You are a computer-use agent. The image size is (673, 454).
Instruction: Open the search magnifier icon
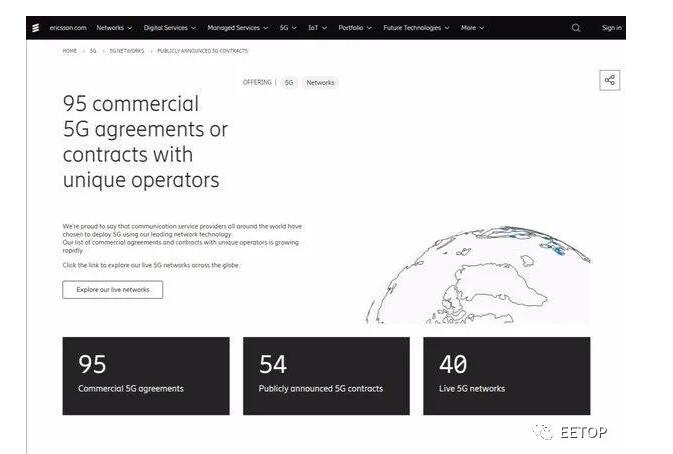coord(576,28)
